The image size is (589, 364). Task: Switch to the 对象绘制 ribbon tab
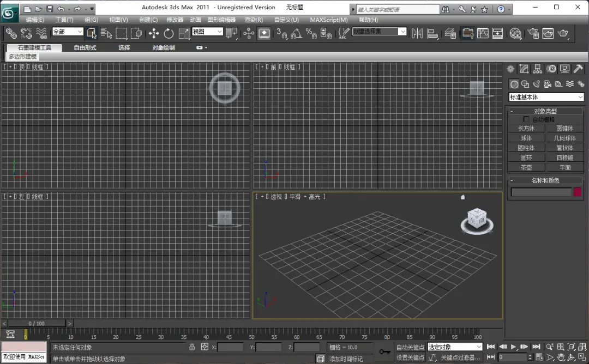[x=164, y=47]
